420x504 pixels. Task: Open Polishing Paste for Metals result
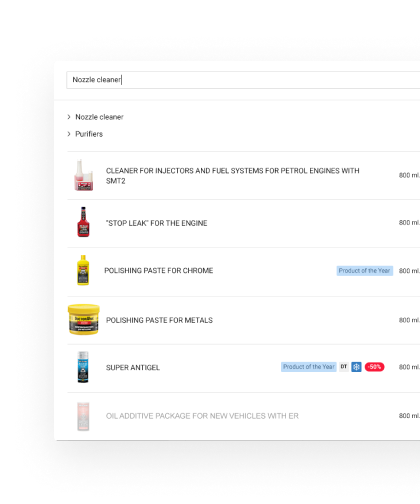[159, 320]
